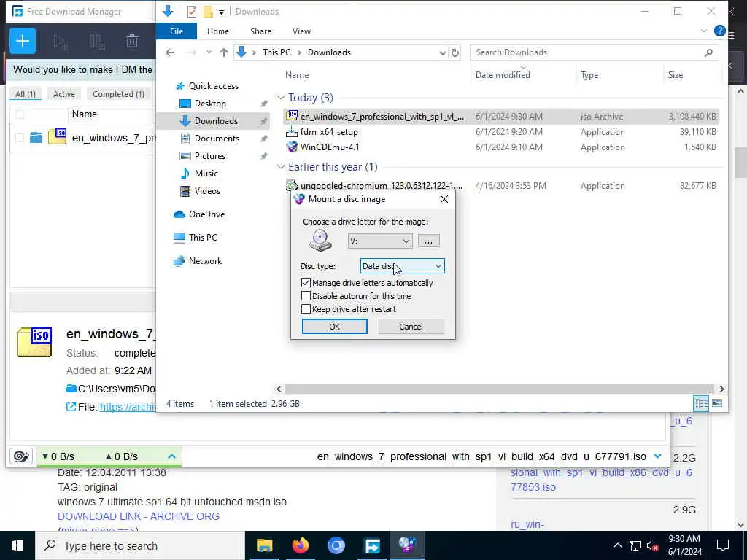This screenshot has width=747, height=560.
Task: Open Chromium from the taskbar
Action: [x=336, y=545]
